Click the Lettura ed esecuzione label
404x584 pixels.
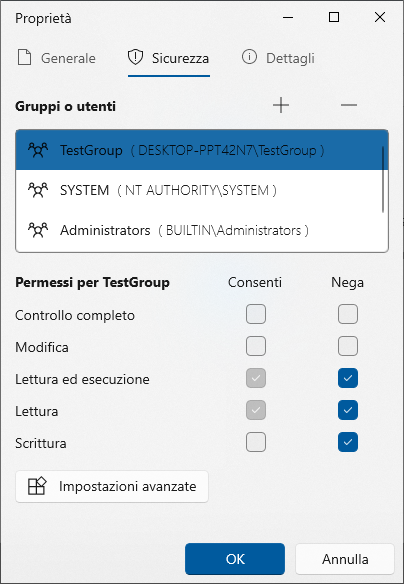[x=82, y=379]
